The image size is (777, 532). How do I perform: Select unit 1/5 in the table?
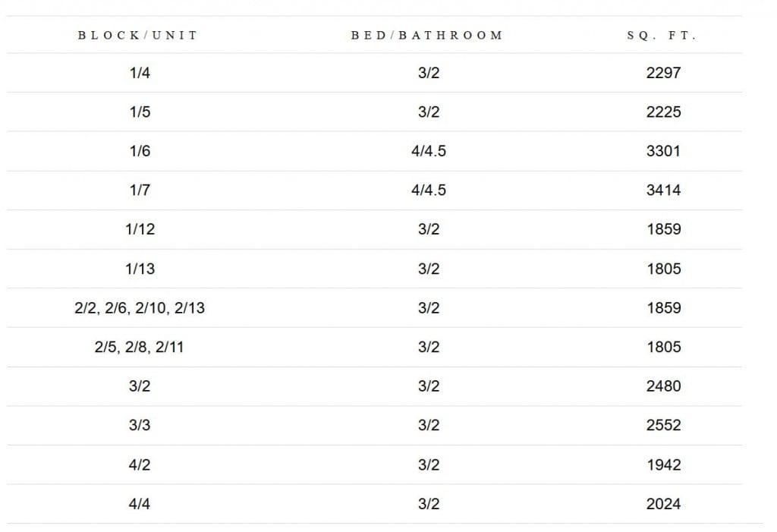pos(140,112)
